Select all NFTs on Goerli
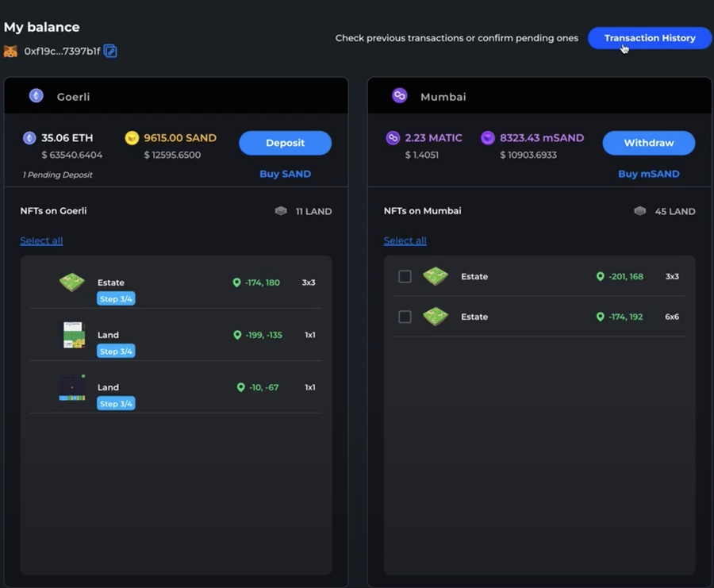 pyautogui.click(x=41, y=240)
